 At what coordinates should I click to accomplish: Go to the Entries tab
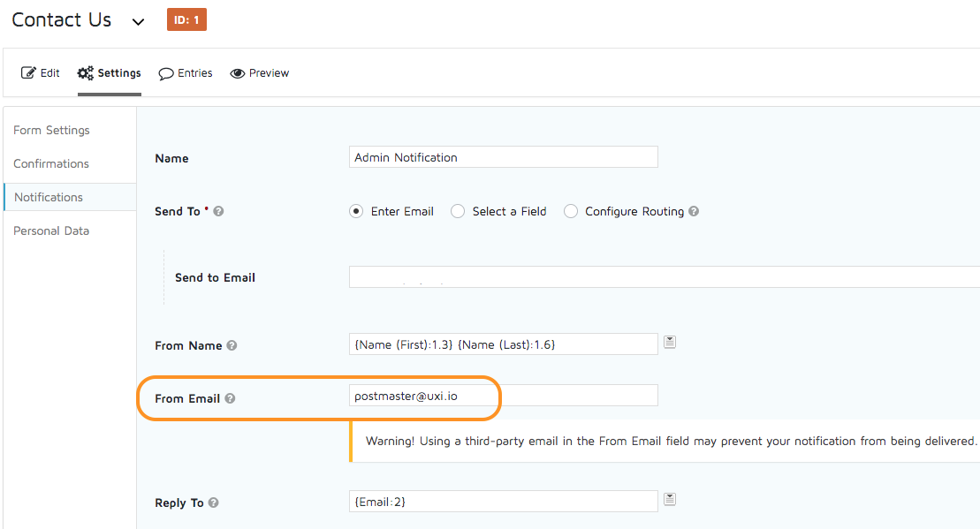186,73
